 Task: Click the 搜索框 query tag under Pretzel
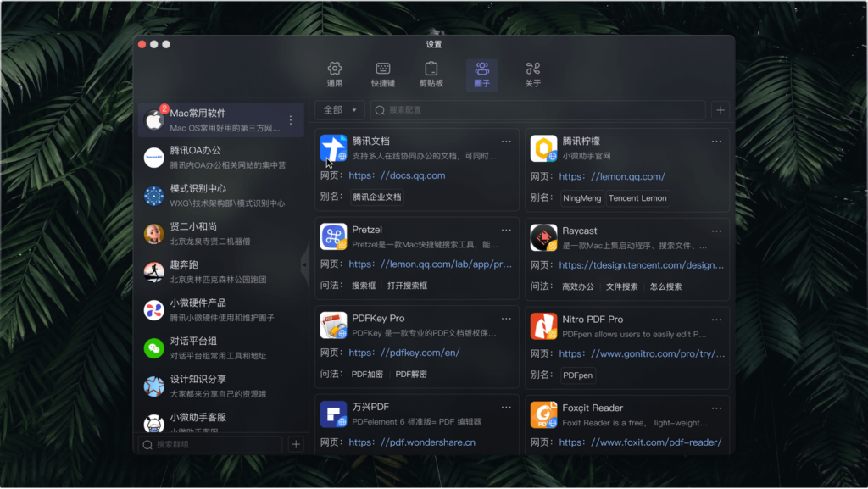pyautogui.click(x=364, y=286)
